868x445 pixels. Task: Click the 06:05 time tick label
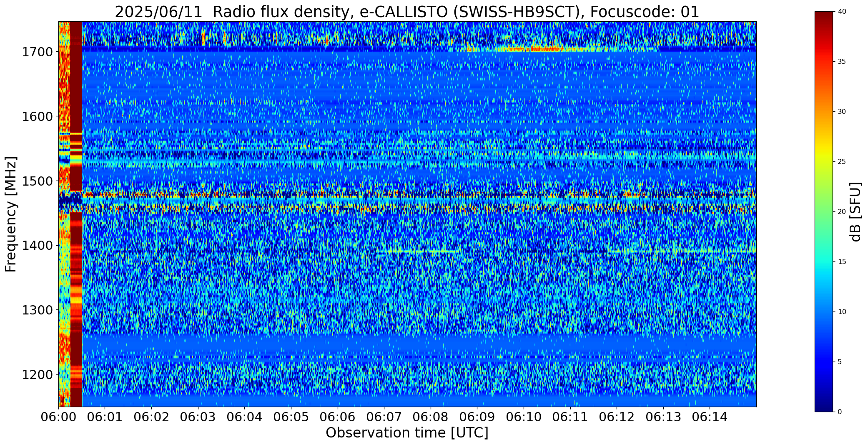coord(291,417)
